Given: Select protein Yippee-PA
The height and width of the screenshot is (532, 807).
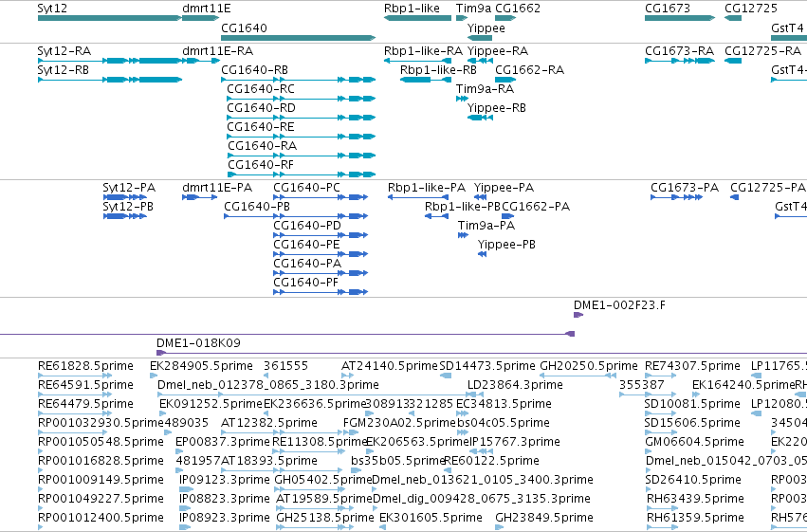Looking at the screenshot, I should coord(480,197).
